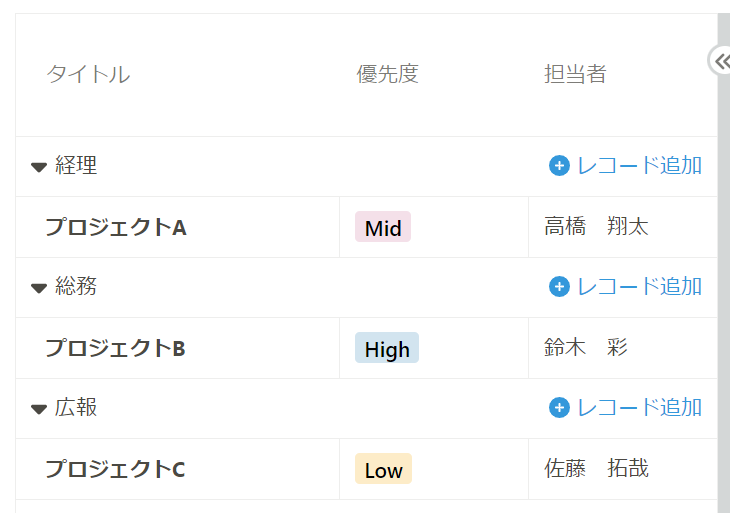This screenshot has height=513, width=730.
Task: Click plus icon in 経理 group row
Action: pyautogui.click(x=559, y=166)
